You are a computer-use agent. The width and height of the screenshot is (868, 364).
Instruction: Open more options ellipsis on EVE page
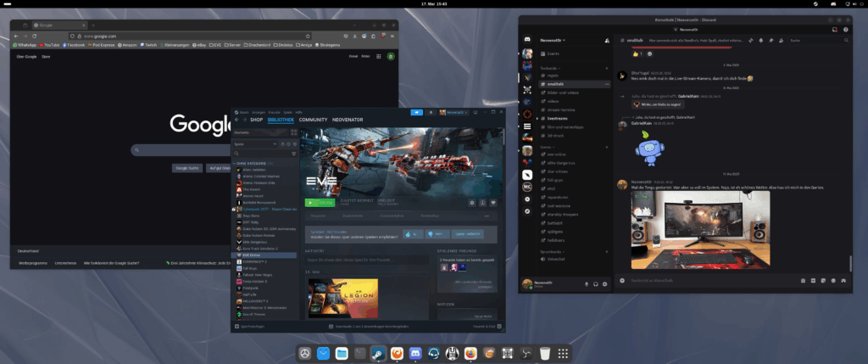487,216
